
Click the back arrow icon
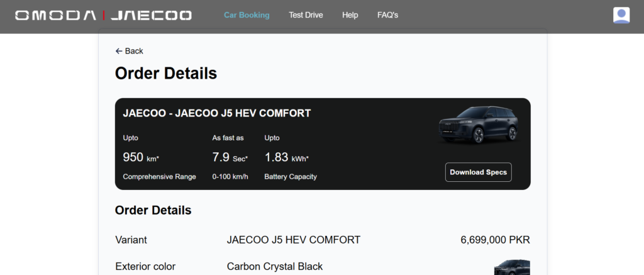119,51
